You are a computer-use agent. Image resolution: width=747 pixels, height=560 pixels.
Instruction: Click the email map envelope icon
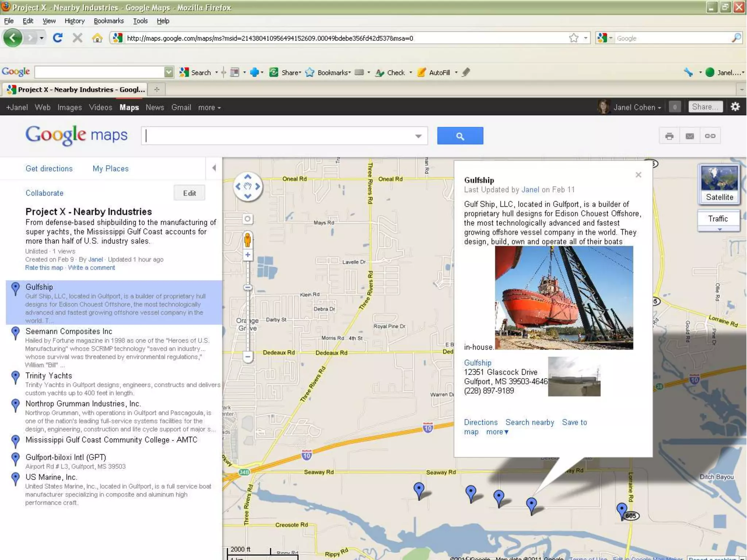(x=689, y=136)
